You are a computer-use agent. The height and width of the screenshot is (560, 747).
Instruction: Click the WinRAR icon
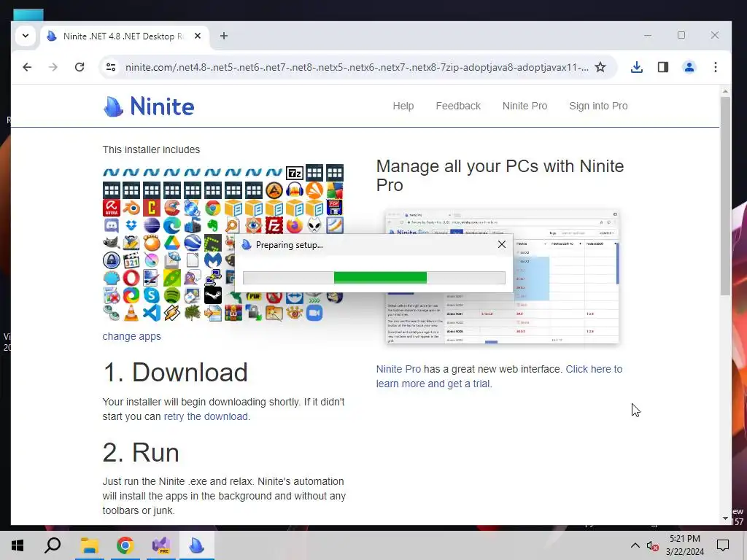click(x=233, y=313)
